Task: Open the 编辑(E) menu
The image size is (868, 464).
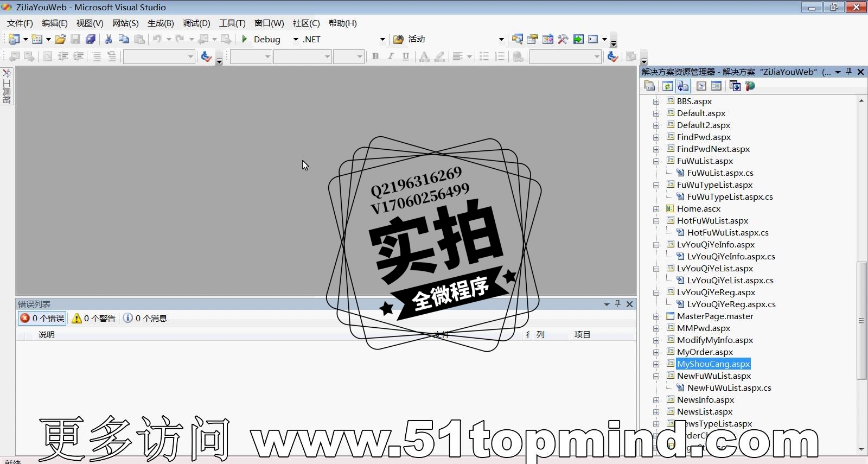Action: click(55, 23)
